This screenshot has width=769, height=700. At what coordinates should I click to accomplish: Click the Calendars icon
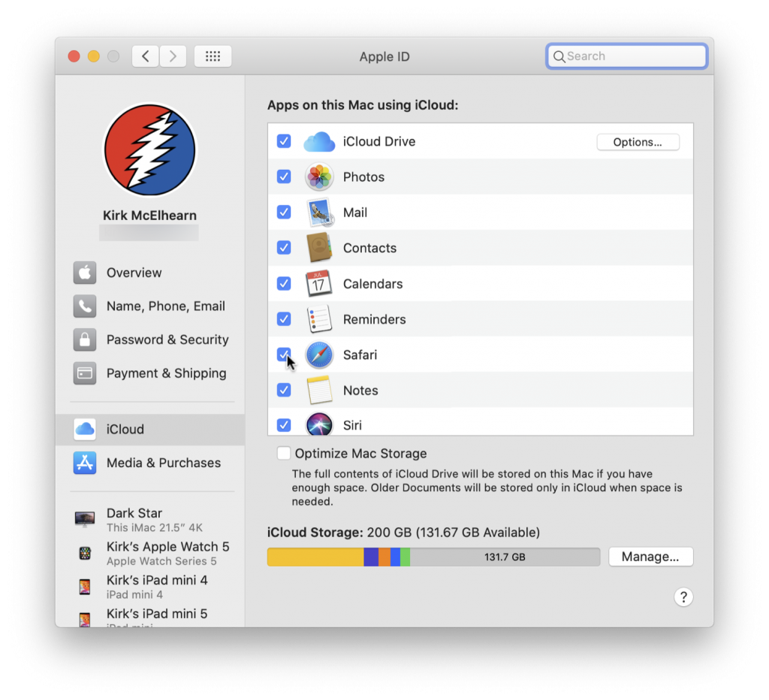319,283
